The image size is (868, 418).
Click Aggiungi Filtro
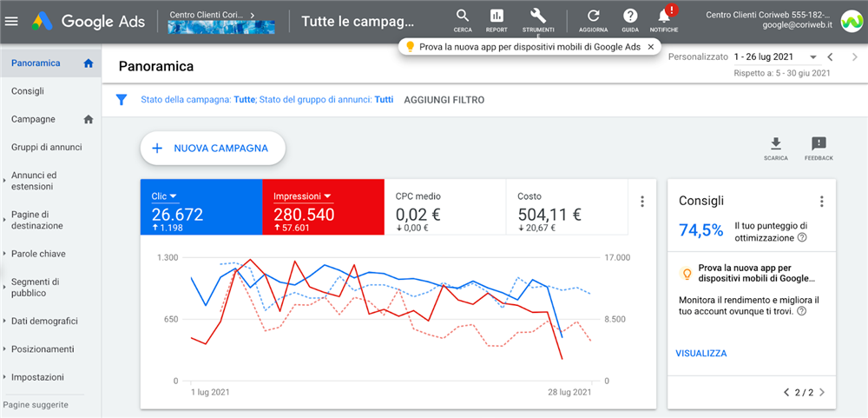tap(444, 100)
